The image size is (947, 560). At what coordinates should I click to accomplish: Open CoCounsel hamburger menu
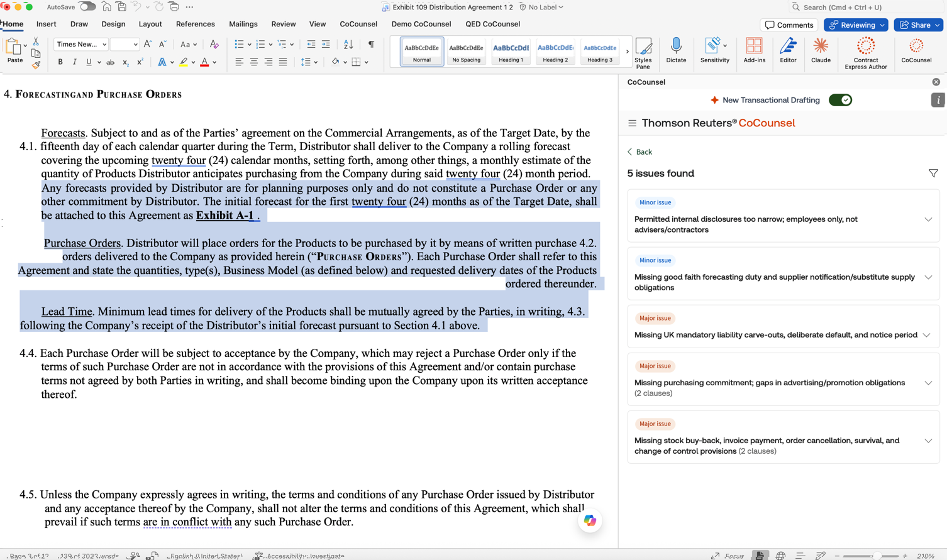tap(632, 123)
